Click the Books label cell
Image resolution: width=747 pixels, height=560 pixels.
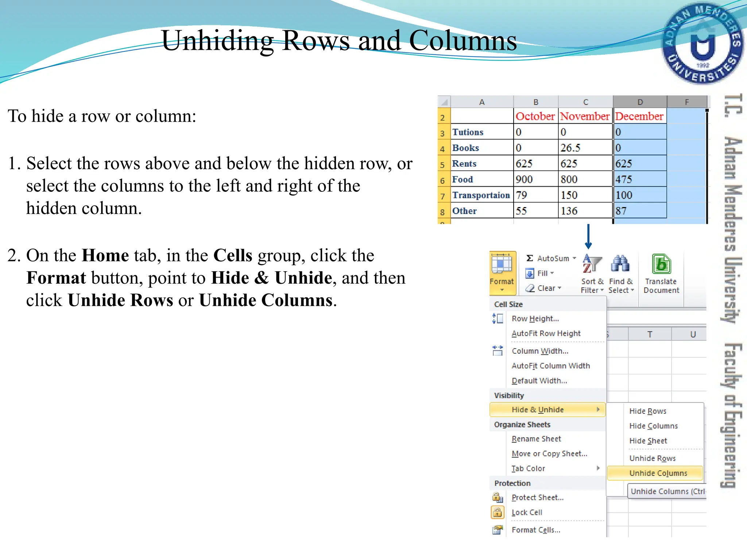click(482, 148)
